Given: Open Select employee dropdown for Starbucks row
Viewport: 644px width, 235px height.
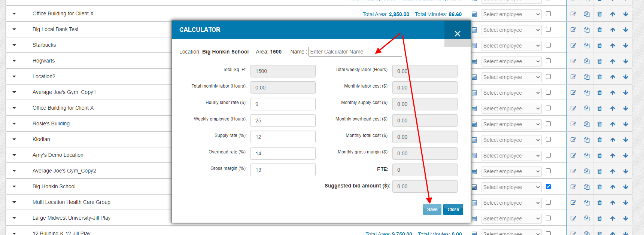Looking at the screenshot, I should (511, 46).
